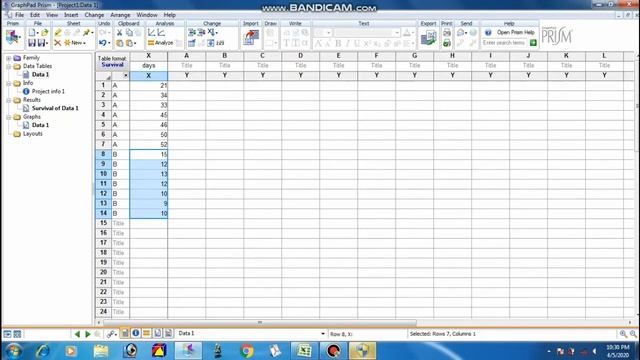Screen dimensions: 640x360
Task: Open the View menu
Action: pos(52,15)
